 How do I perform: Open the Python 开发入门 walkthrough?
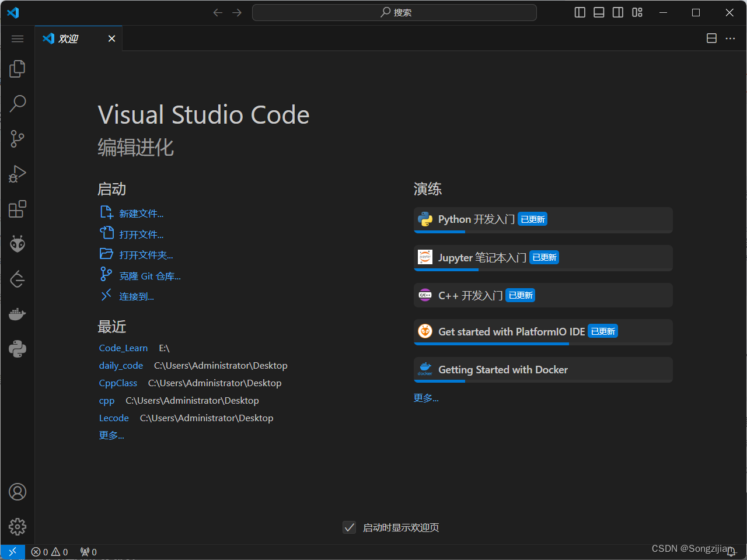543,220
